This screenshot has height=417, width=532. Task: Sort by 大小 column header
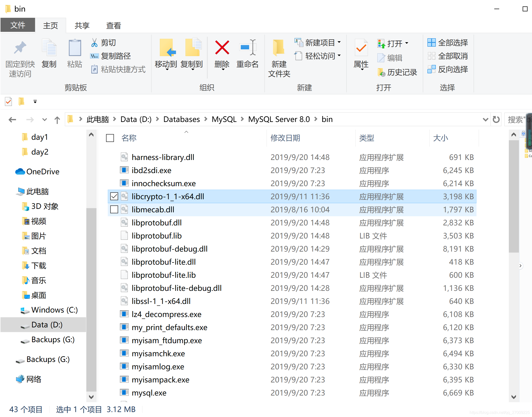[440, 138]
